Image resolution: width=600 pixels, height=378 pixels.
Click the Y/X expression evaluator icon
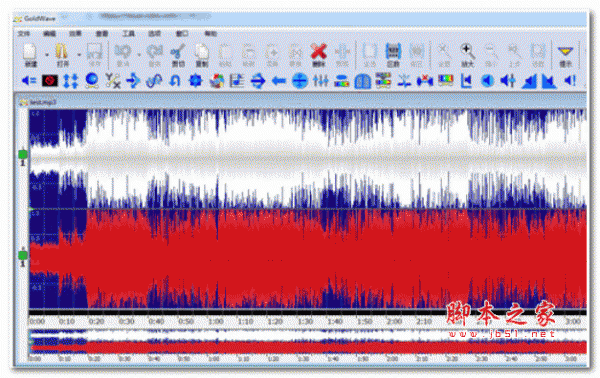[x=112, y=81]
